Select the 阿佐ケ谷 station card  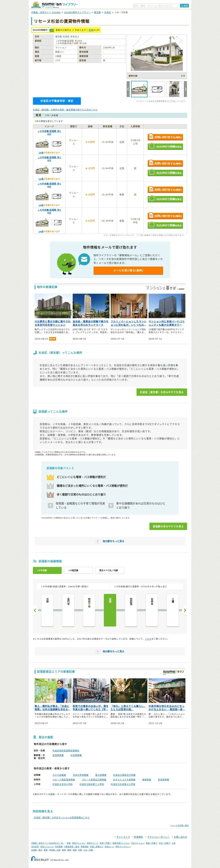tap(89, 610)
